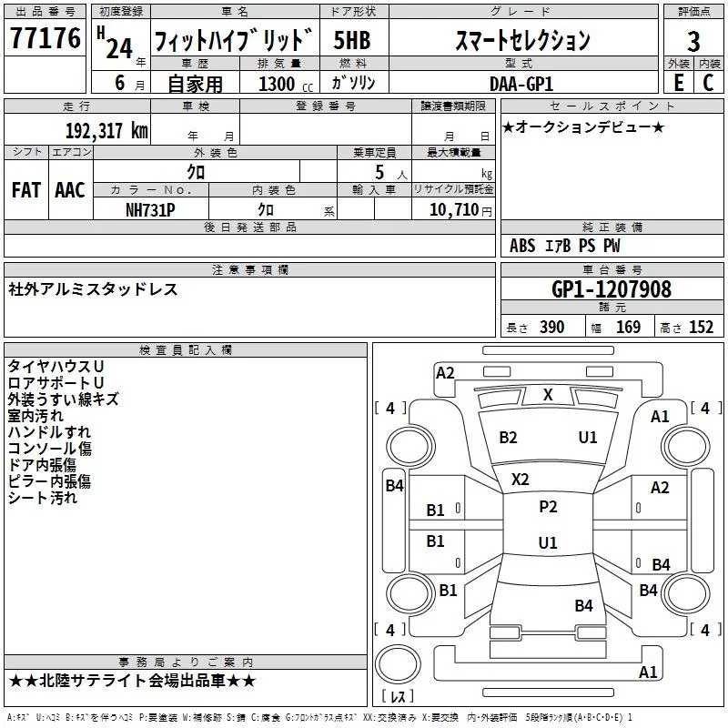This screenshot has width=728, height=728.
Task: Click the A2 marker at front bumper corner
Action: [445, 373]
